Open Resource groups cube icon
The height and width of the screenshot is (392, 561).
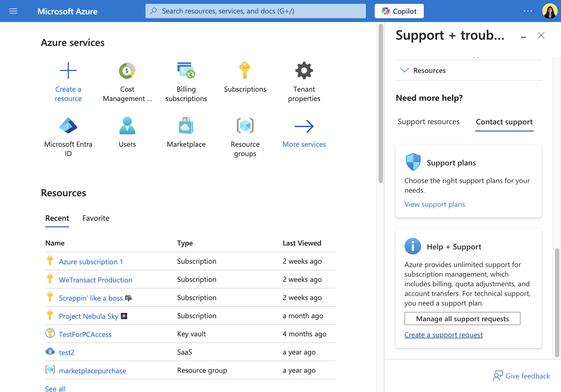[x=245, y=126]
